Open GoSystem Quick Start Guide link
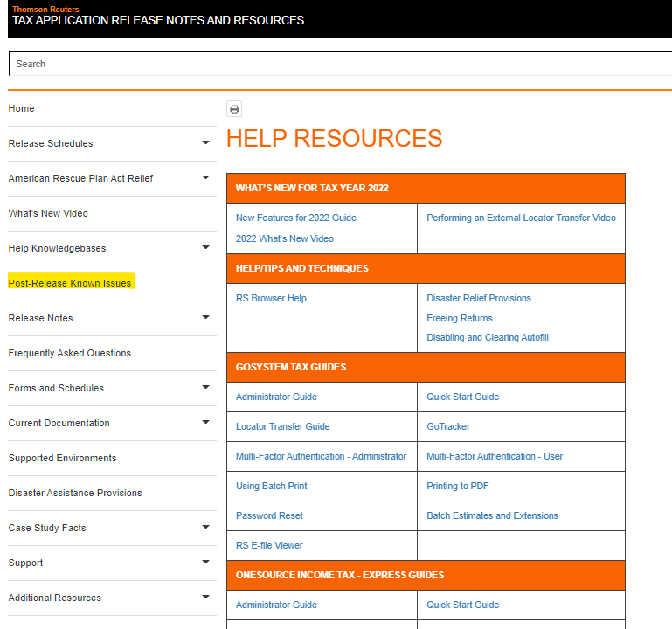The width and height of the screenshot is (672, 629). point(463,397)
